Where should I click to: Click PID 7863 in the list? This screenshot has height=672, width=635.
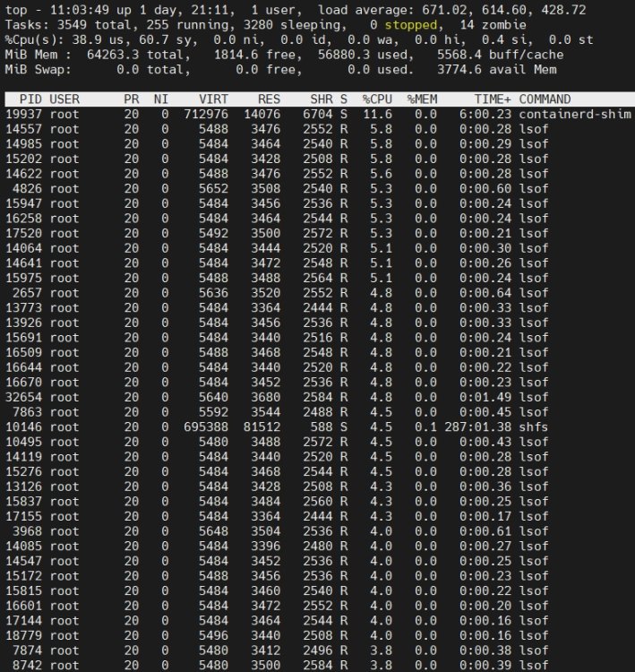[x=28, y=412]
